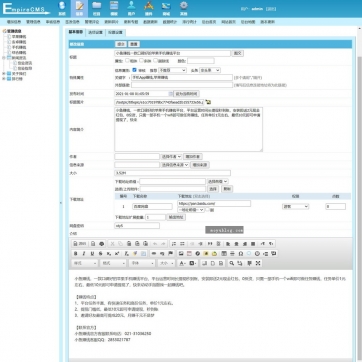Open 管理评论 in the secondary menu bar
The width and height of the screenshot is (362, 362).
point(92,22)
